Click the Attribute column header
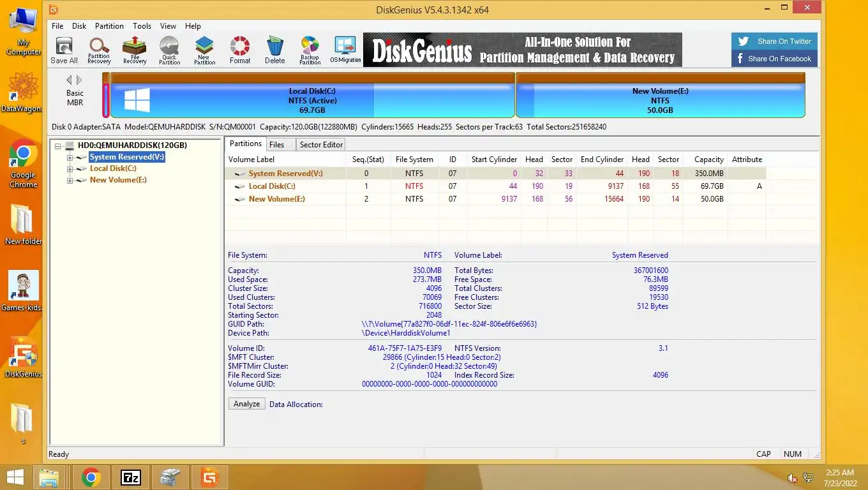 pos(747,160)
